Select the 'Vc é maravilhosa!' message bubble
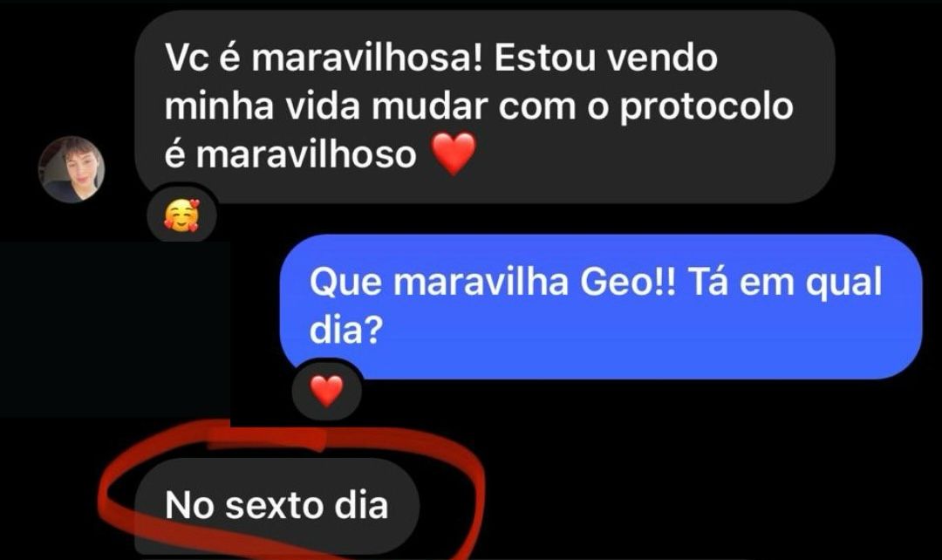This screenshot has height=560, width=942. [x=485, y=106]
